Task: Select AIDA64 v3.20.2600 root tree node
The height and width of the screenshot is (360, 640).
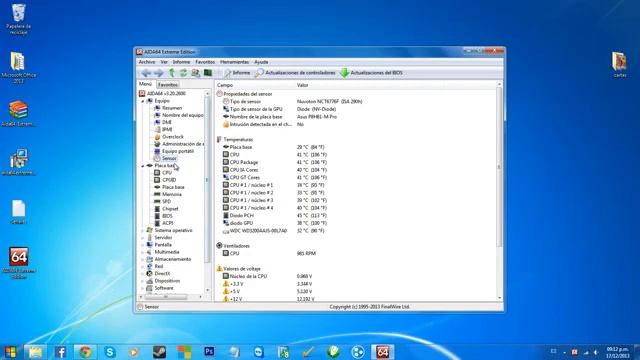Action: 162,93
